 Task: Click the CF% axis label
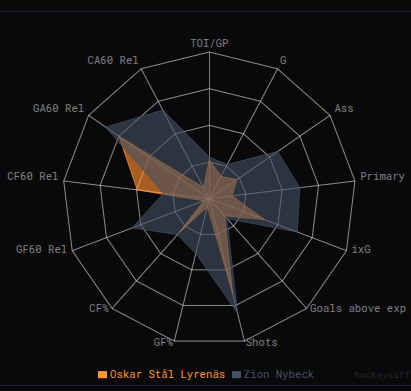point(99,308)
